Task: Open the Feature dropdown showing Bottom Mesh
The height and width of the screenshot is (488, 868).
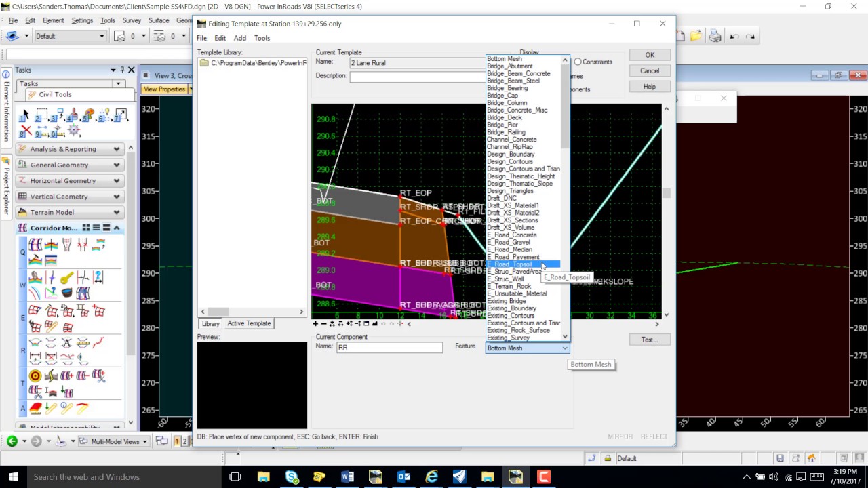Action: (527, 348)
